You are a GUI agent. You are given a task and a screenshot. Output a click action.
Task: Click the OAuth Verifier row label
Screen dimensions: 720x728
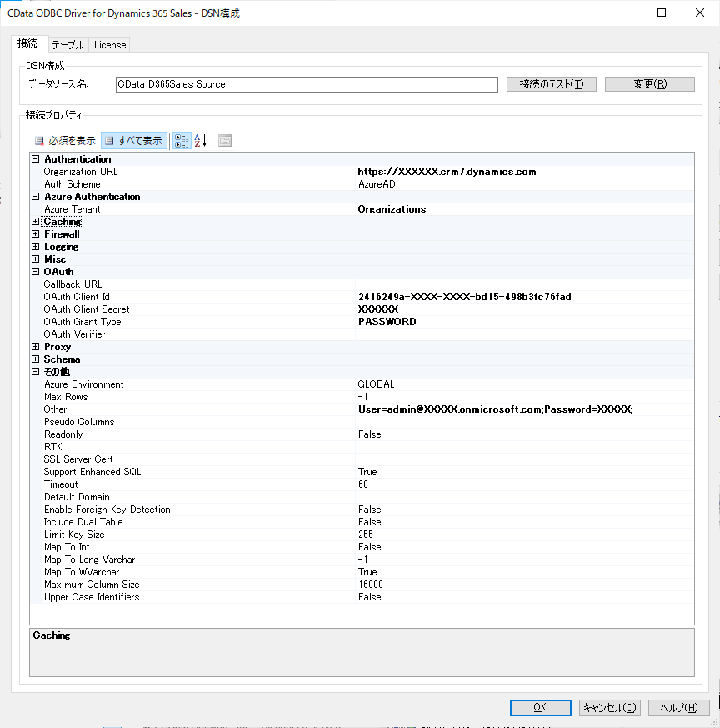74,334
